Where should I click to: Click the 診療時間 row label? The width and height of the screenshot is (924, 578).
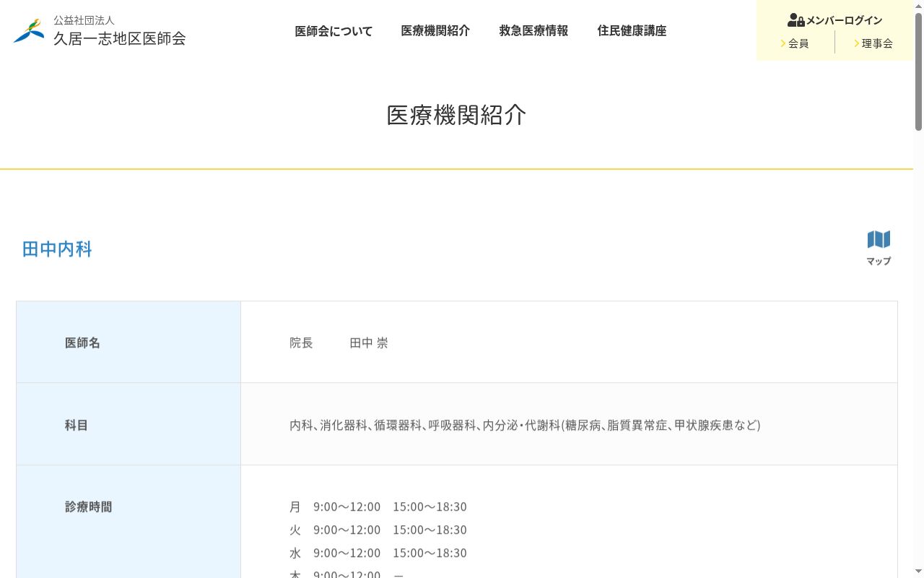[x=88, y=506]
